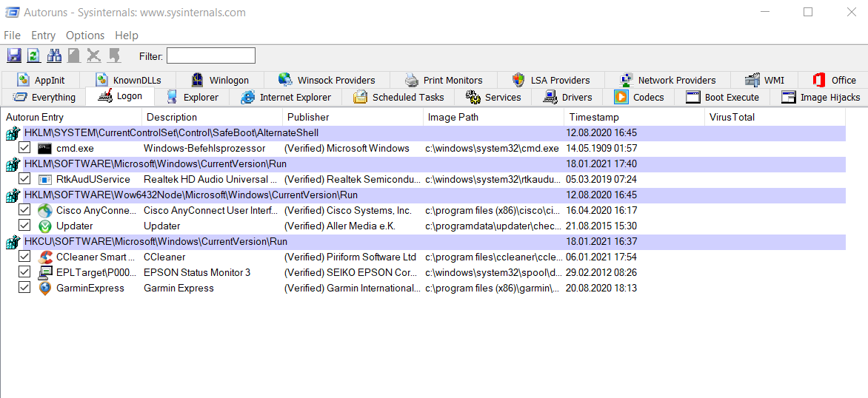Switch to the Everything tab
The image size is (868, 398).
pos(44,98)
